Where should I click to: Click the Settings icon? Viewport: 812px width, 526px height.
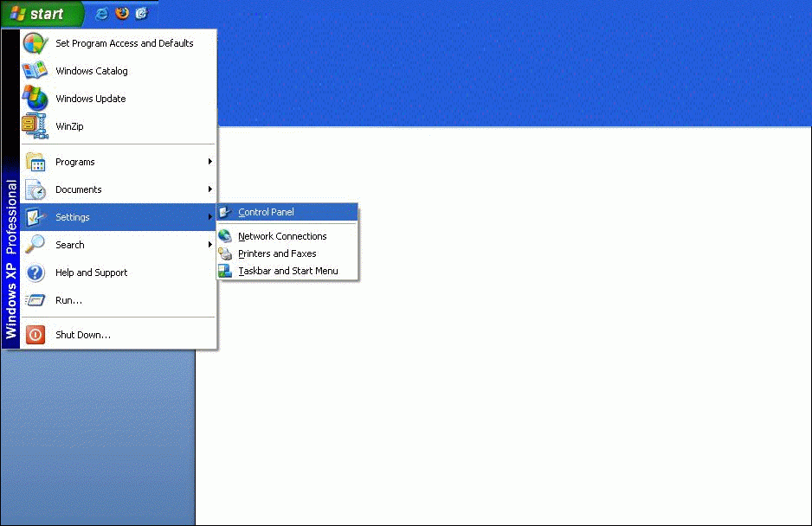pos(35,217)
